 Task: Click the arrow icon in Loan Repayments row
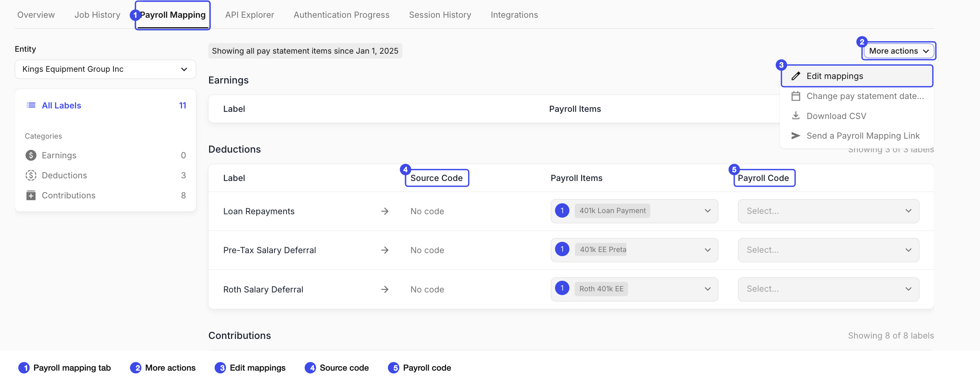click(385, 211)
